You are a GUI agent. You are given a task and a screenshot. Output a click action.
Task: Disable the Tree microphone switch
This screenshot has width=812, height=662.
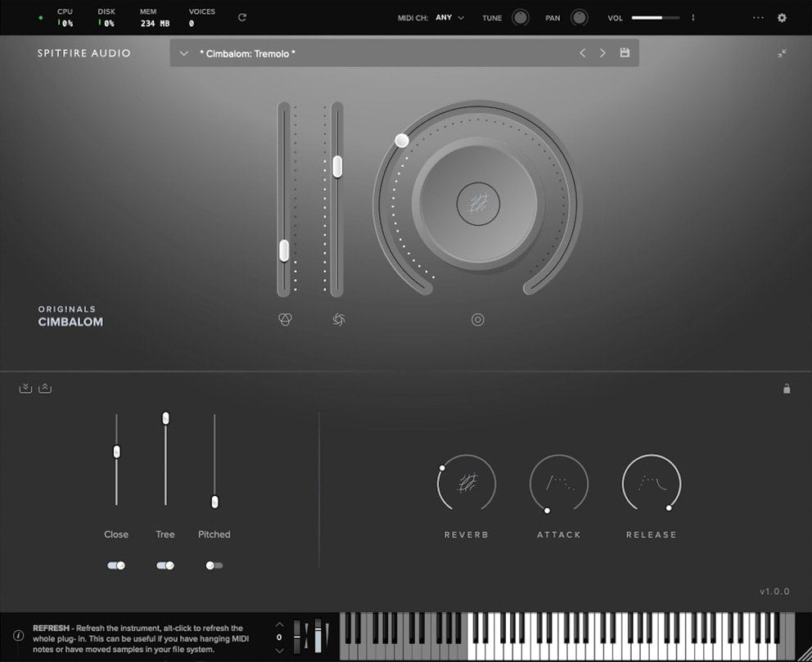click(x=165, y=565)
